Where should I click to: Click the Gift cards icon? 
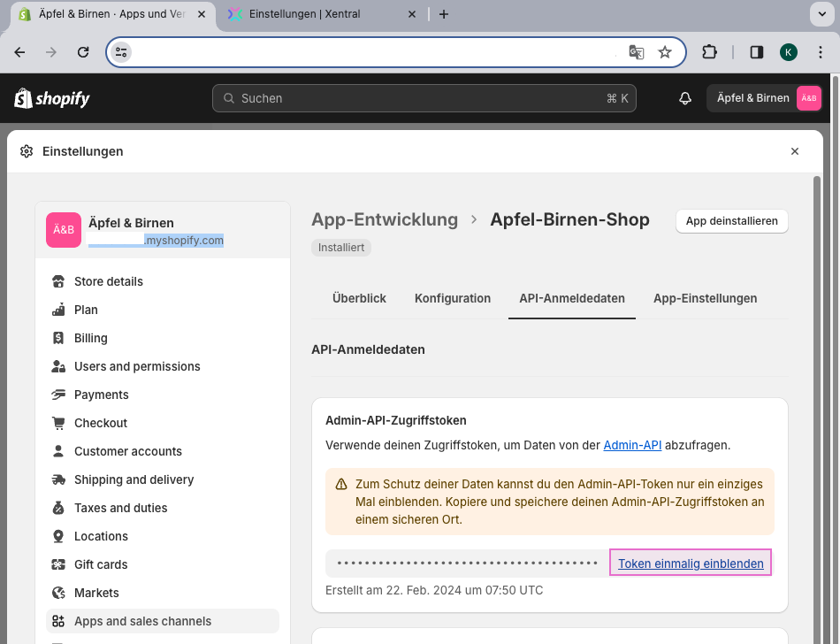pyautogui.click(x=59, y=564)
